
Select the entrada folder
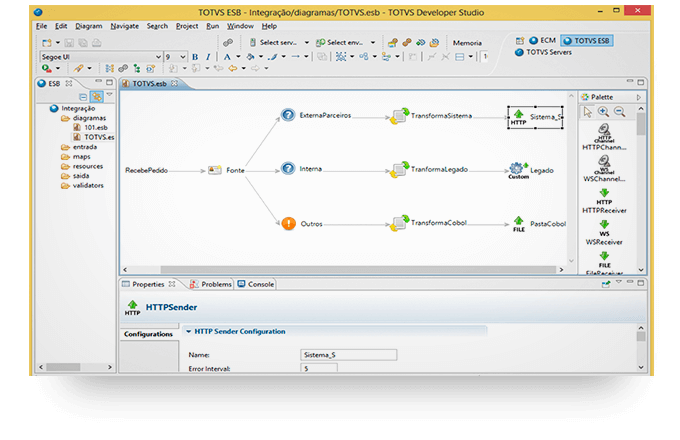point(79,147)
